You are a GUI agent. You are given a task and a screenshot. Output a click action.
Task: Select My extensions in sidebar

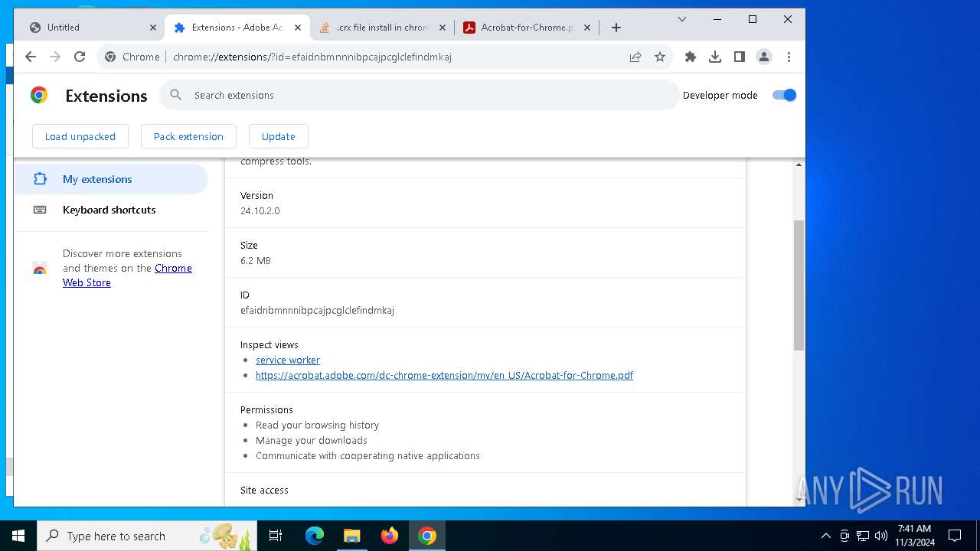111,179
